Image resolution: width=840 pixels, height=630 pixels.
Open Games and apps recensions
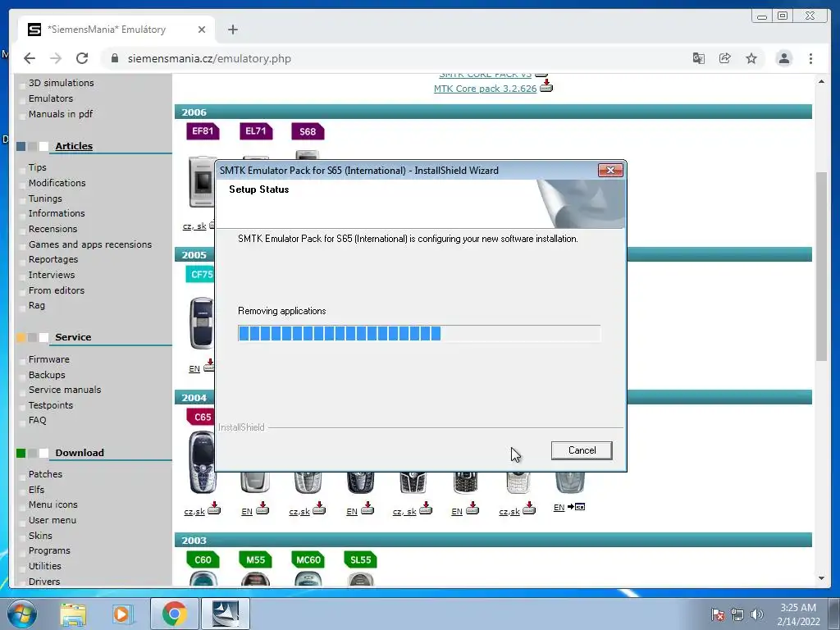click(x=90, y=244)
